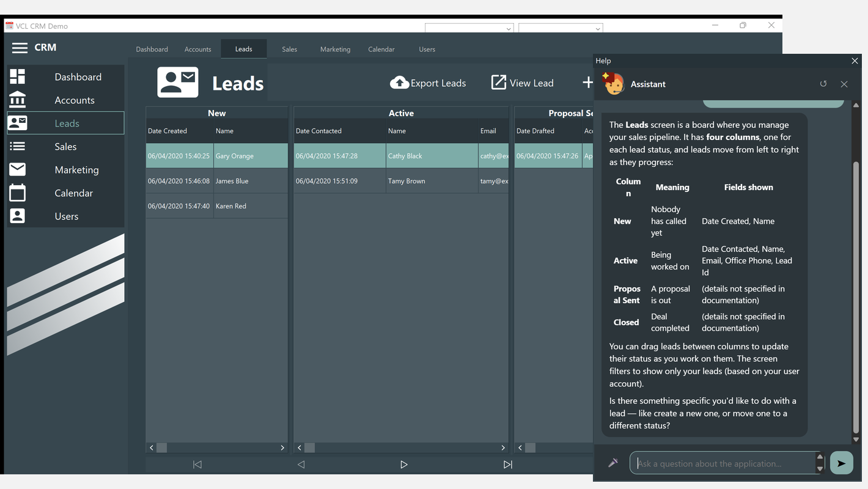This screenshot has height=489, width=868.
Task: Click the Export Leads cloud upload button
Action: (428, 83)
